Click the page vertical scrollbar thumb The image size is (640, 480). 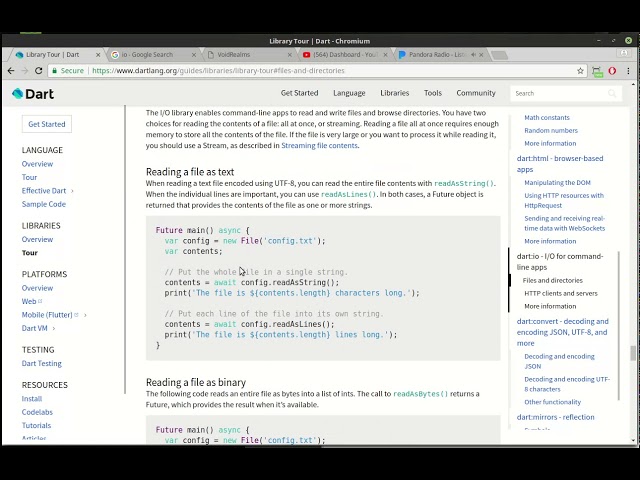coord(633,353)
